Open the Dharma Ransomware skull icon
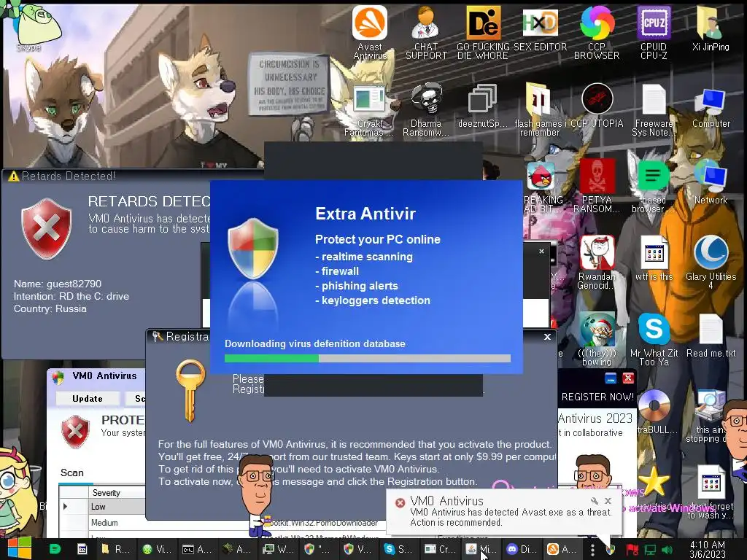This screenshot has width=747, height=560. (426, 109)
